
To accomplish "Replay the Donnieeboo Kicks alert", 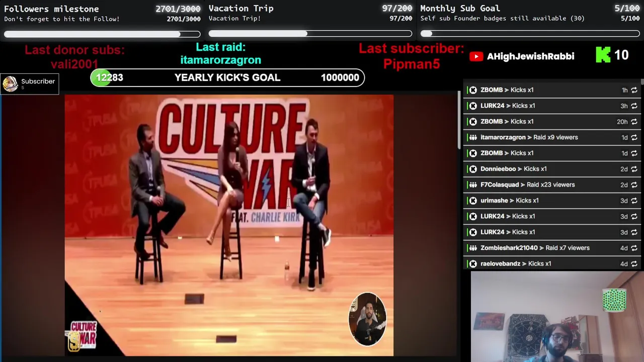I will point(634,169).
